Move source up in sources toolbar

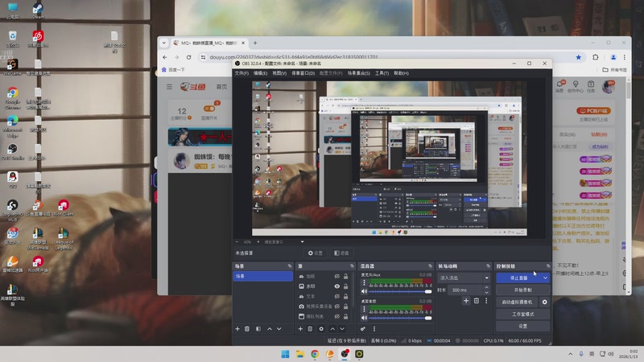tap(332, 329)
